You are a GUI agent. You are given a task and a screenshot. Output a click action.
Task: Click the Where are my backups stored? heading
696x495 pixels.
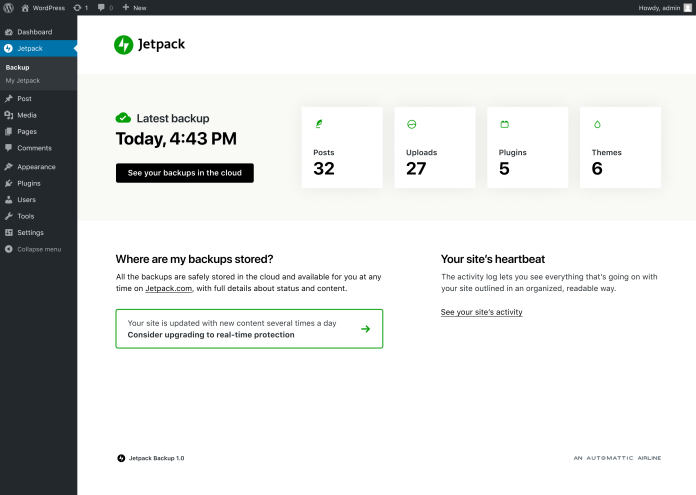[x=194, y=259]
